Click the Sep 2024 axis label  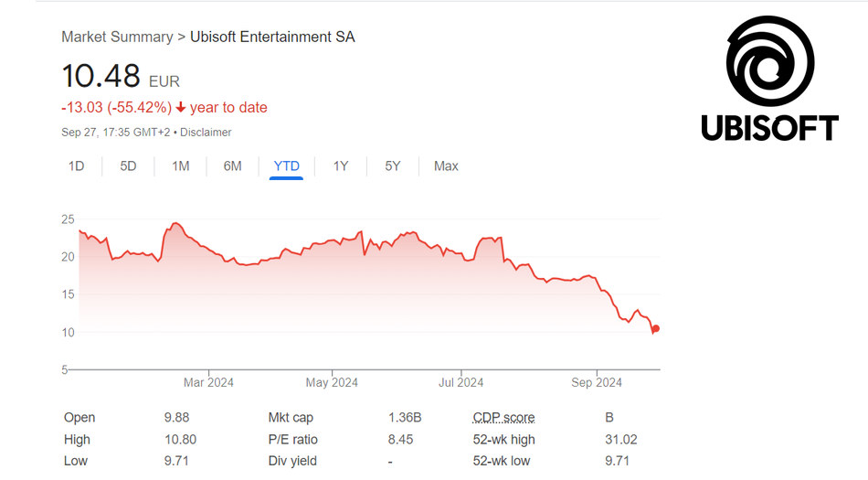tap(596, 382)
